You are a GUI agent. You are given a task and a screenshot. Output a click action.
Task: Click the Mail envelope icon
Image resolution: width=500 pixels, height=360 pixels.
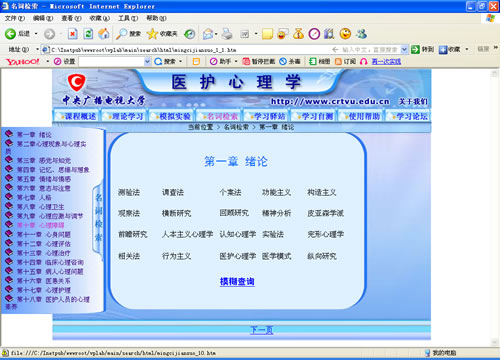208,34
